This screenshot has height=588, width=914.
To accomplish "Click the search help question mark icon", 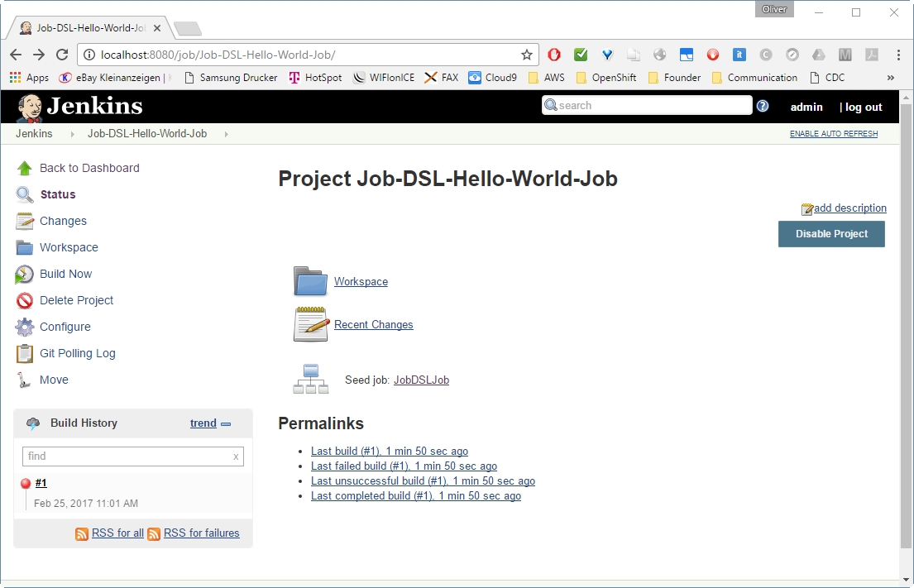I will [763, 106].
